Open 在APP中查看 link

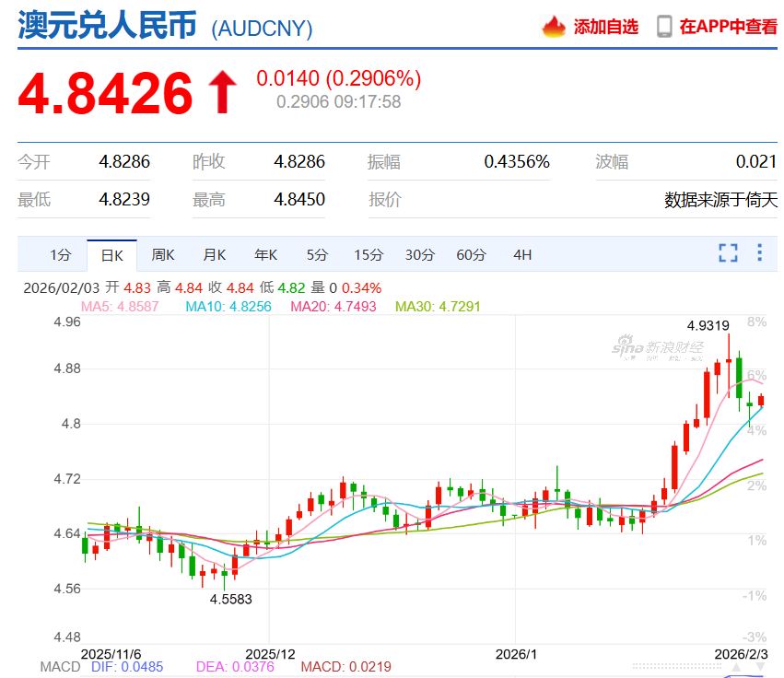(x=728, y=27)
